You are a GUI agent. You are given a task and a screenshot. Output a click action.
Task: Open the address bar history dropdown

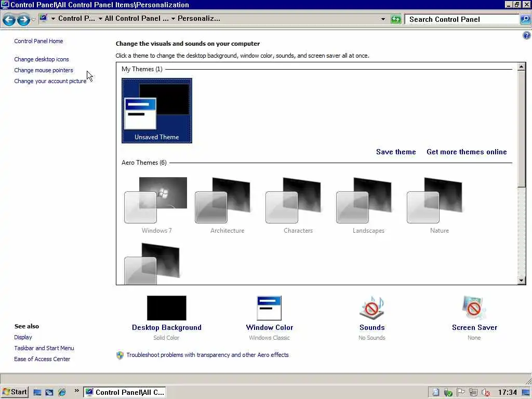(x=383, y=19)
